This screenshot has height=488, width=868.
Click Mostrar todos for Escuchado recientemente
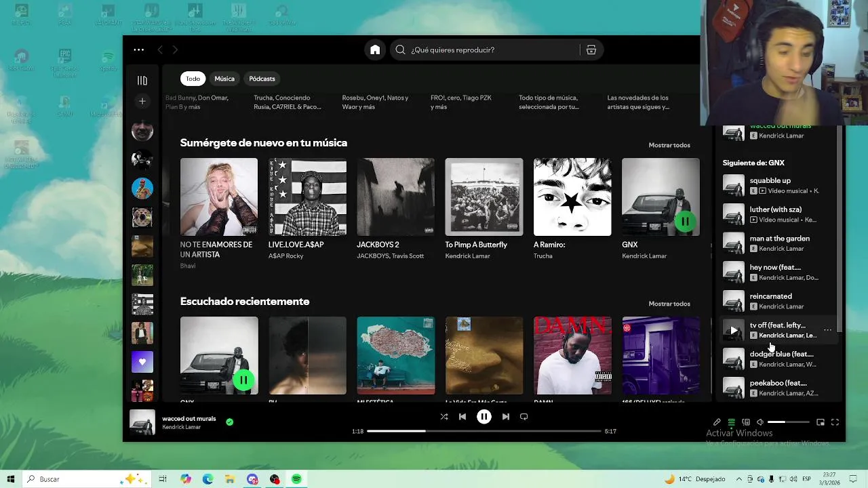[x=669, y=304]
